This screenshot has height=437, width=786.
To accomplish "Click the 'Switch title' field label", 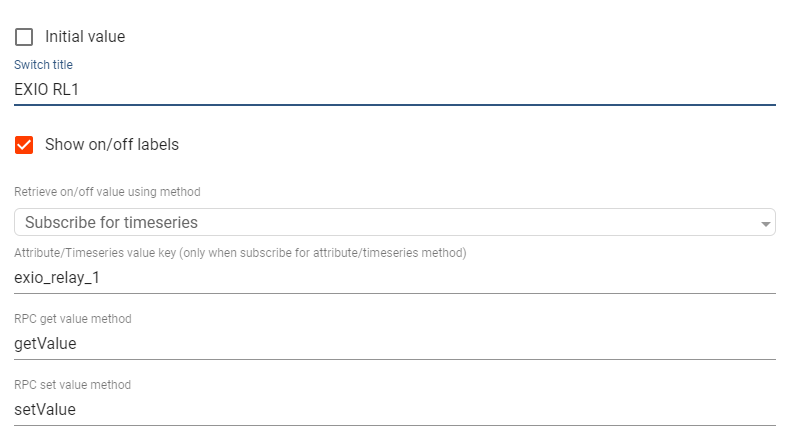I will tap(43, 65).
